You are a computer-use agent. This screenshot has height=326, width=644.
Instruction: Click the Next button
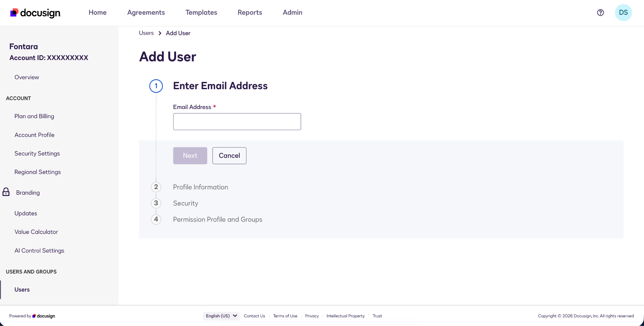(190, 156)
